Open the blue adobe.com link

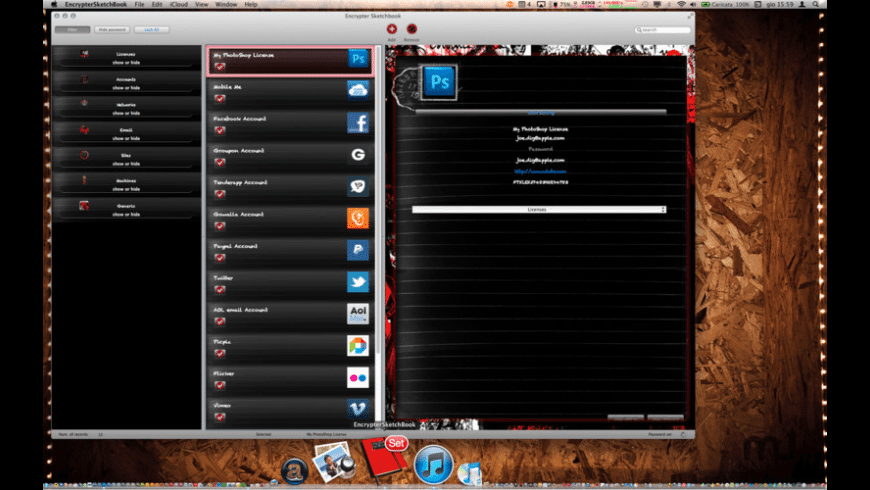click(540, 171)
